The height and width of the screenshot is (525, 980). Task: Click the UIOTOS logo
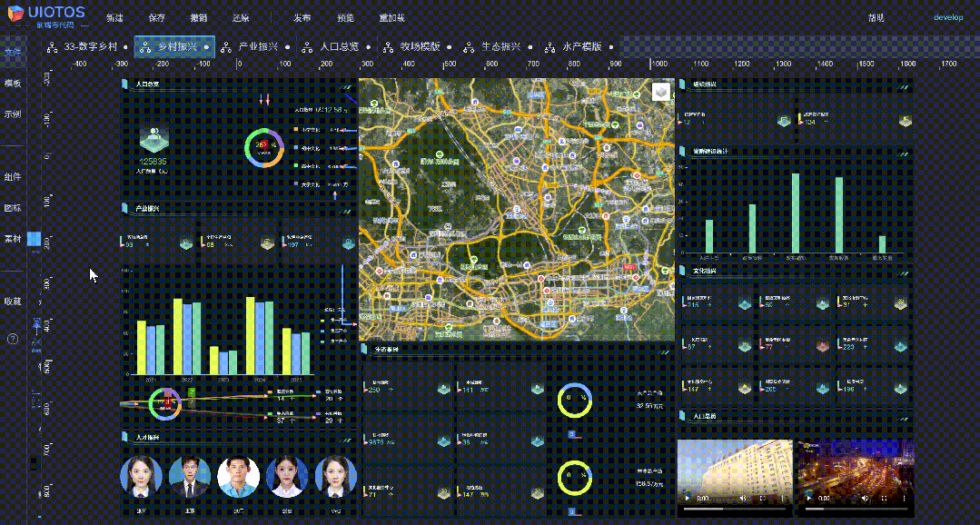[47, 15]
